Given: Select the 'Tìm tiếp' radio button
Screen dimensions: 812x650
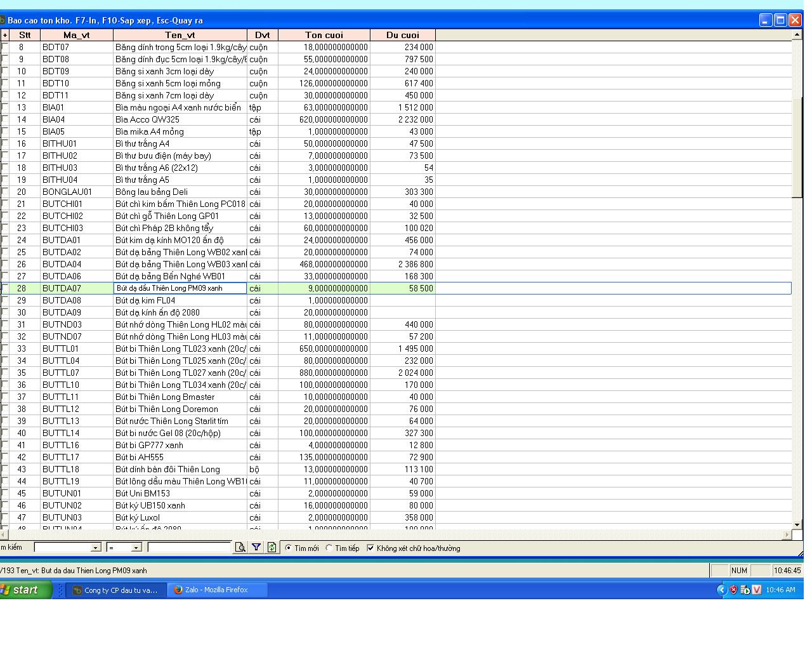Looking at the screenshot, I should (329, 548).
